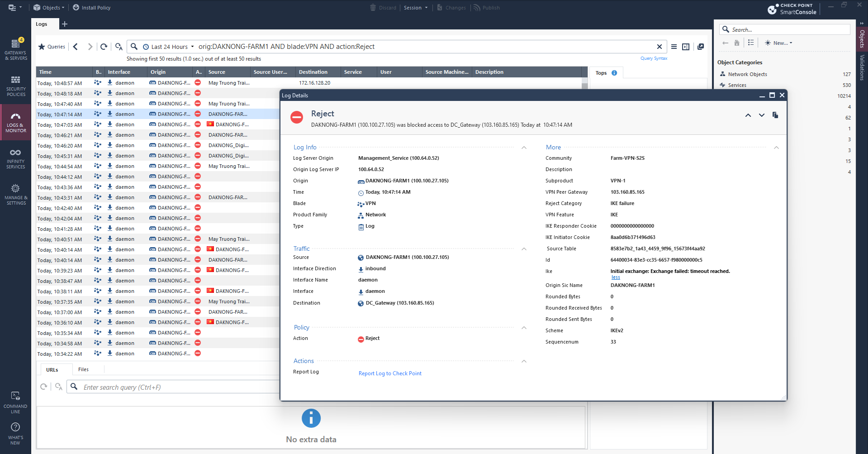Copy the log details text
The image size is (868, 454).
[775, 115]
